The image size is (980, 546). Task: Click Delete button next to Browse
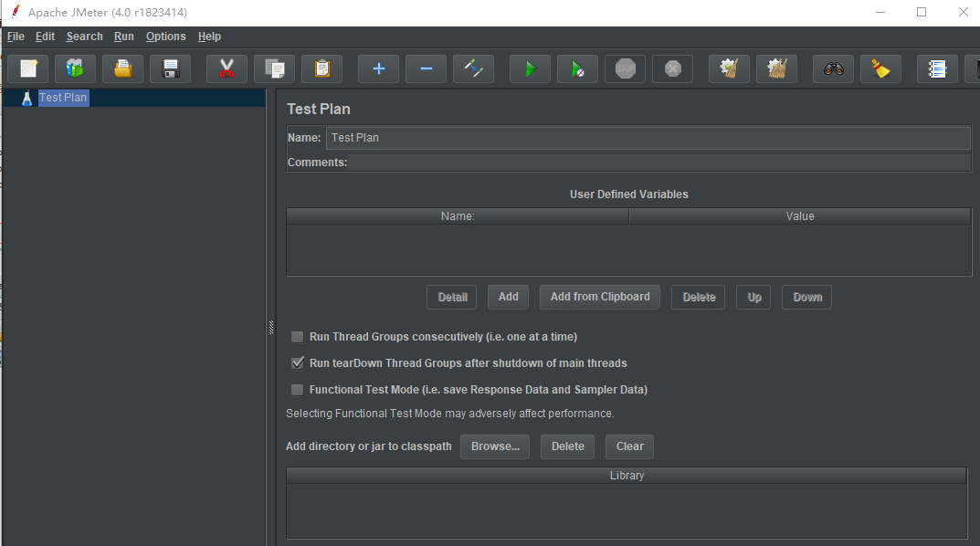pos(567,446)
